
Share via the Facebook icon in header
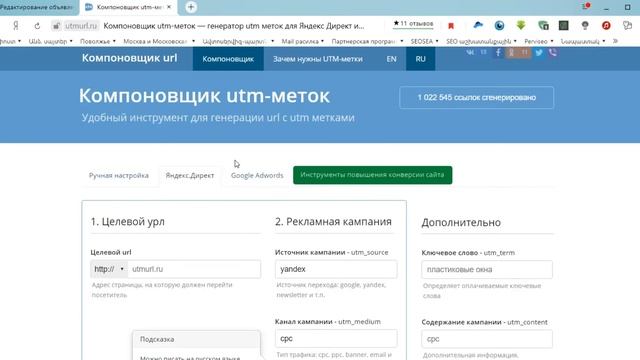pos(498,52)
